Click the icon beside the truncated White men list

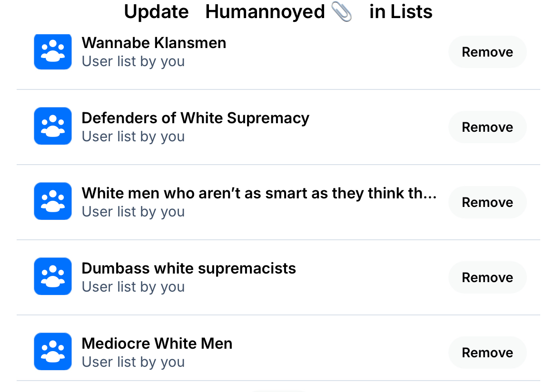(x=53, y=201)
